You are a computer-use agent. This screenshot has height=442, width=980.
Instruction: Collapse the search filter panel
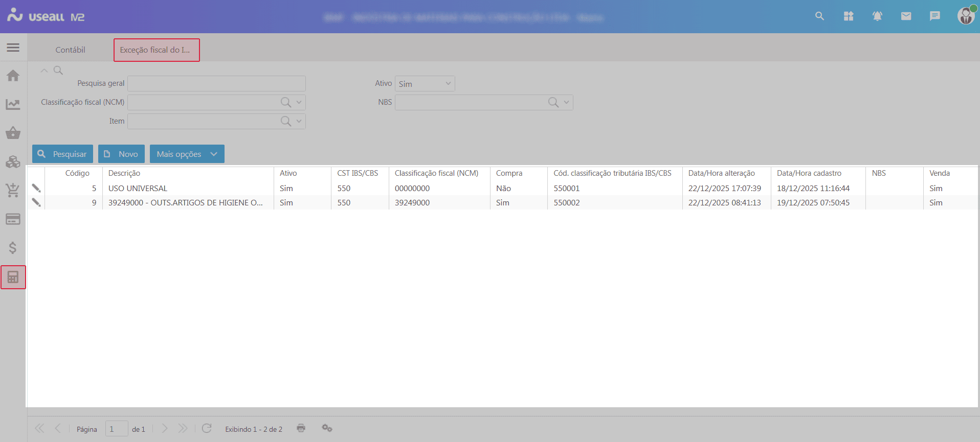point(44,71)
